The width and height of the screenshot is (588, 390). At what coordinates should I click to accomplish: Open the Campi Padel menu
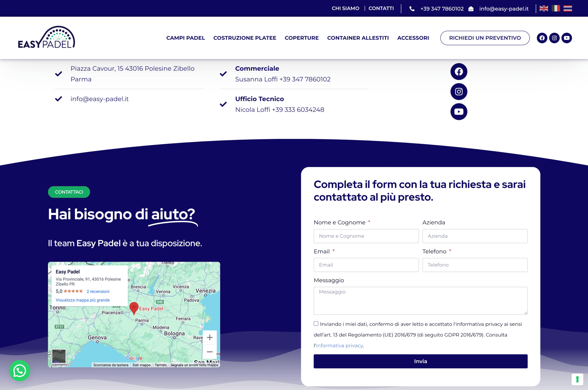pyautogui.click(x=185, y=38)
